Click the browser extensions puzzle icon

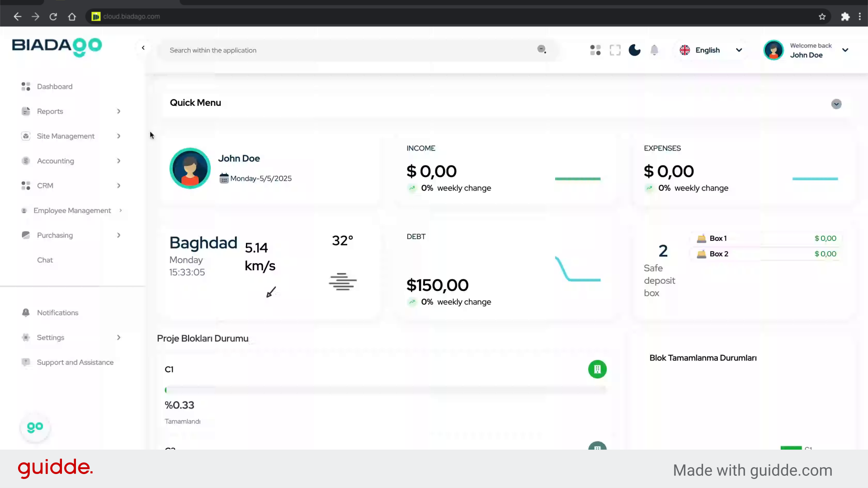click(x=845, y=17)
